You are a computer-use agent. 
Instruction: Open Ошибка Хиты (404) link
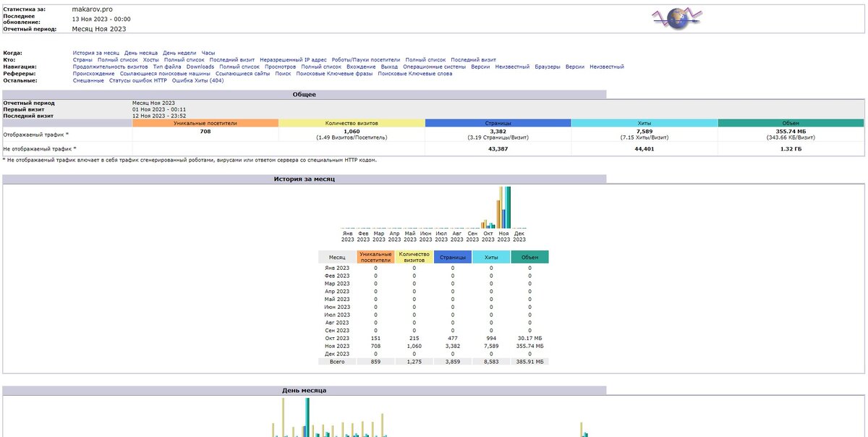198,80
